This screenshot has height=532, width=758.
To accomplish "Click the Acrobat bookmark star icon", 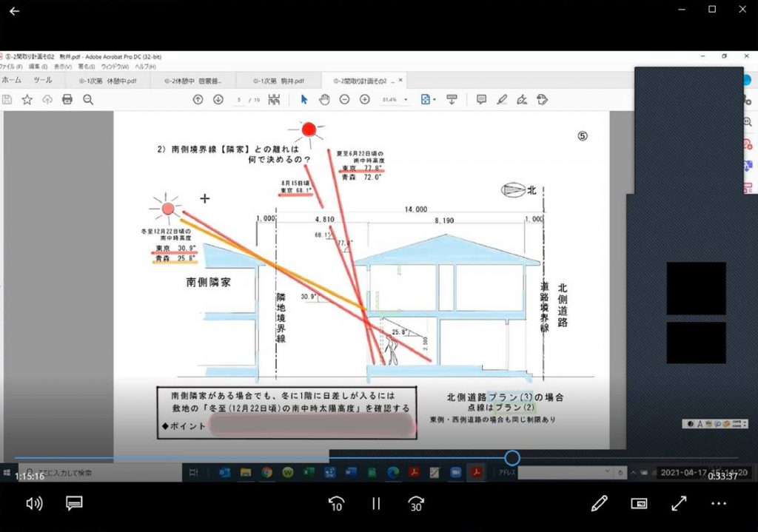I will [x=27, y=100].
